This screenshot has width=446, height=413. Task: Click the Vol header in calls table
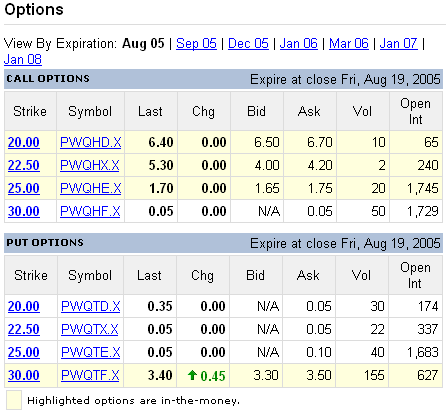[362, 111]
